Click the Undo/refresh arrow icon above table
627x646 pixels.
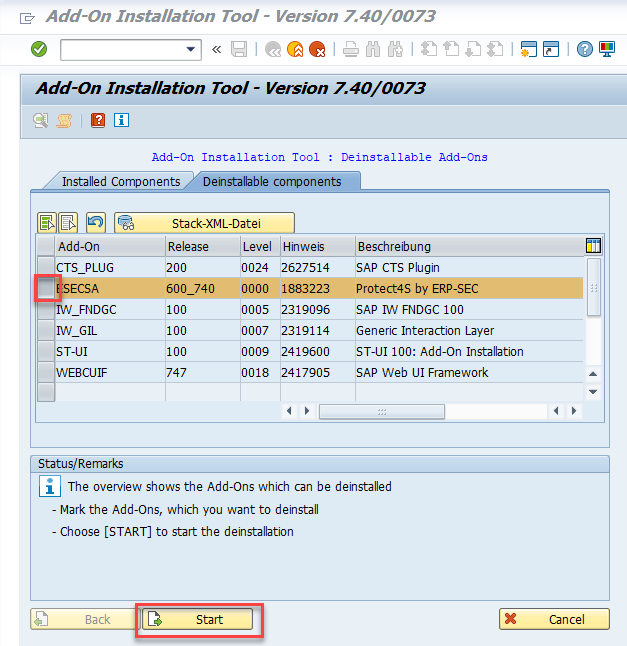click(x=96, y=222)
